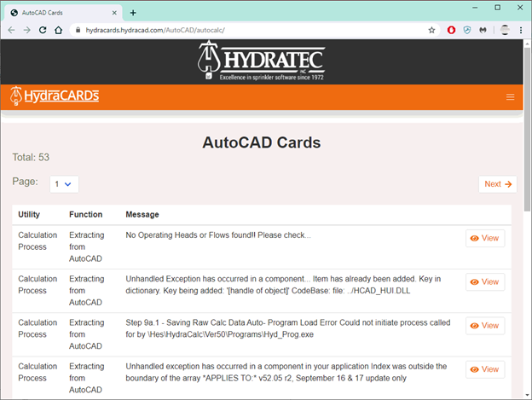The image size is (532, 400).
Task: Open a new browser tab with plus
Action: [x=133, y=13]
